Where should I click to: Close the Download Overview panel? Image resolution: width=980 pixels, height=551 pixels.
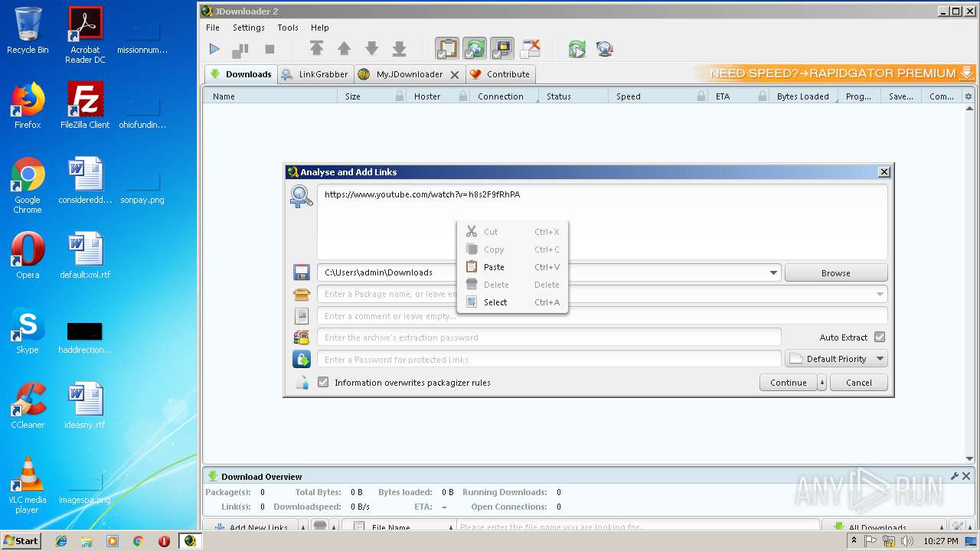coord(966,476)
